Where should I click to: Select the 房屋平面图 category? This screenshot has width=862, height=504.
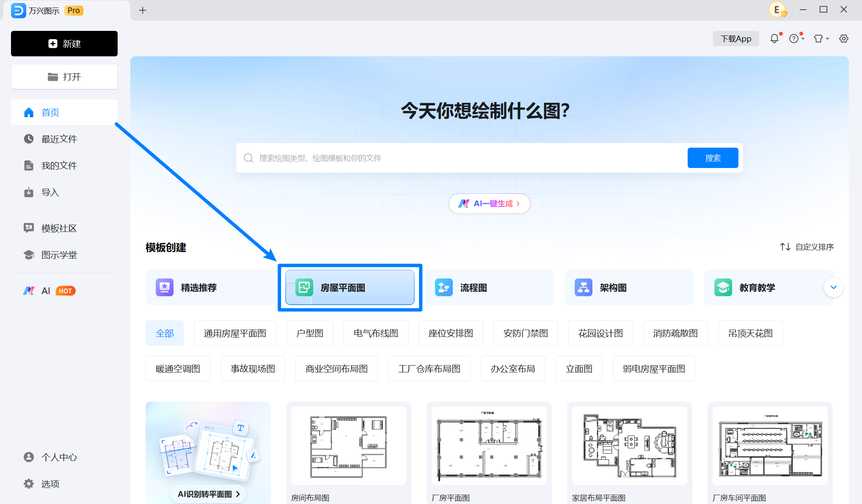click(350, 287)
